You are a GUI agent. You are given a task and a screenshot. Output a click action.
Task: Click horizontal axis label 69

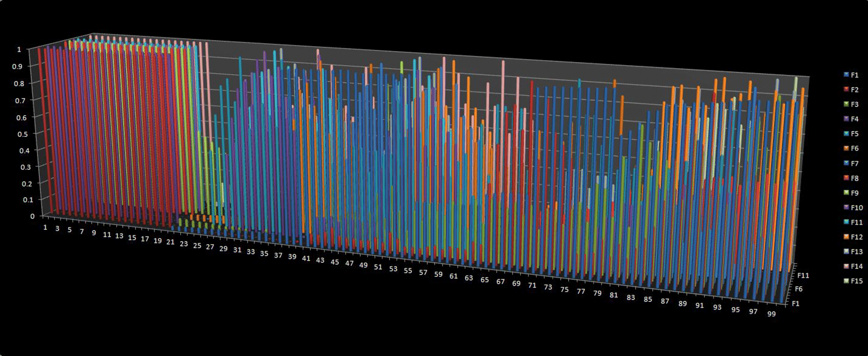516,283
